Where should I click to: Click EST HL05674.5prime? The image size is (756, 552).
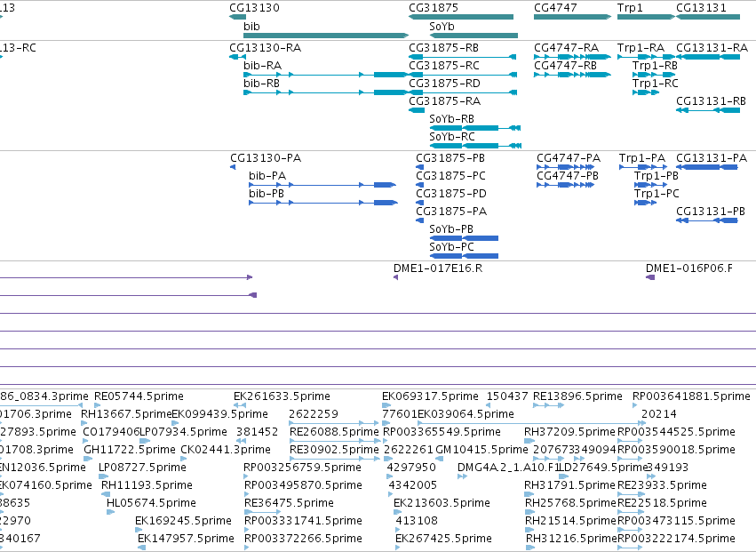click(x=111, y=512)
